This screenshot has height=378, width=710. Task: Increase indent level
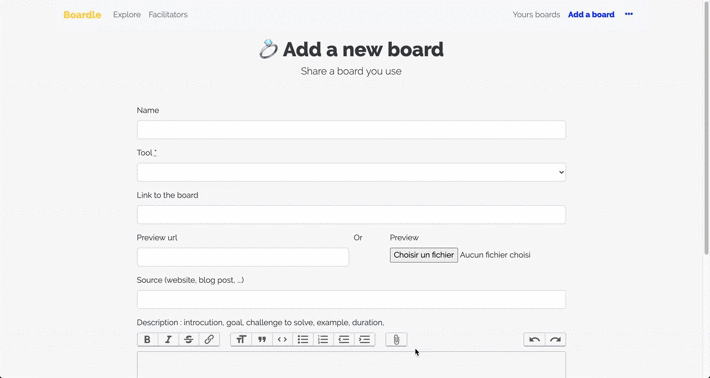click(x=365, y=340)
